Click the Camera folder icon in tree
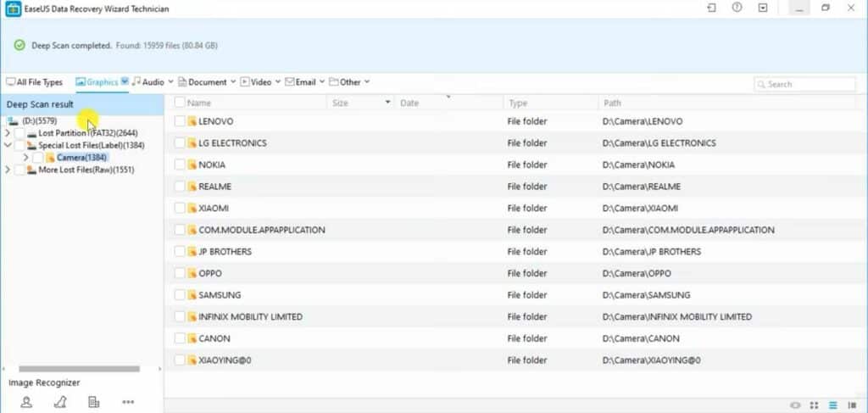Screen dimensions: 868x413 (x=50, y=158)
